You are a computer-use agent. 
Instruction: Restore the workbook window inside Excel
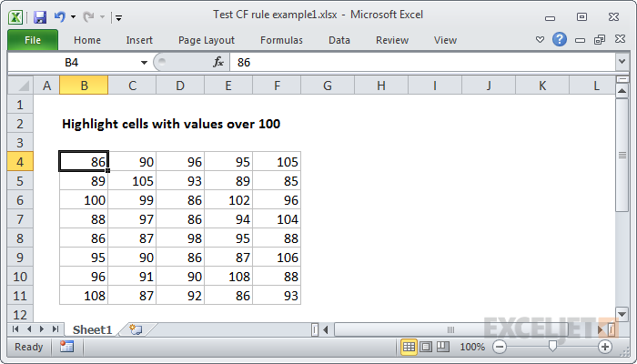point(600,39)
